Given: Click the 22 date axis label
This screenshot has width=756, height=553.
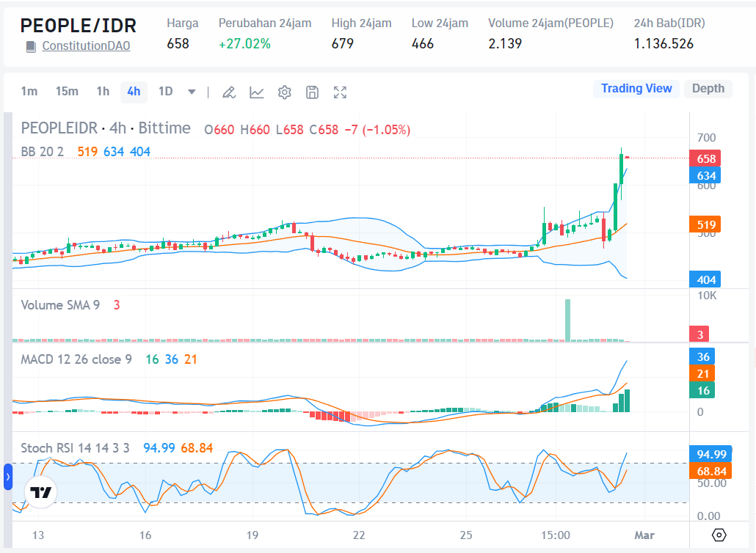Looking at the screenshot, I should pyautogui.click(x=359, y=535).
